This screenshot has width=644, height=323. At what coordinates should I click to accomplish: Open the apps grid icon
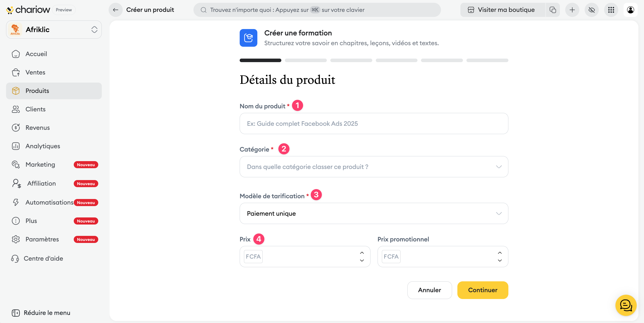[x=611, y=10]
